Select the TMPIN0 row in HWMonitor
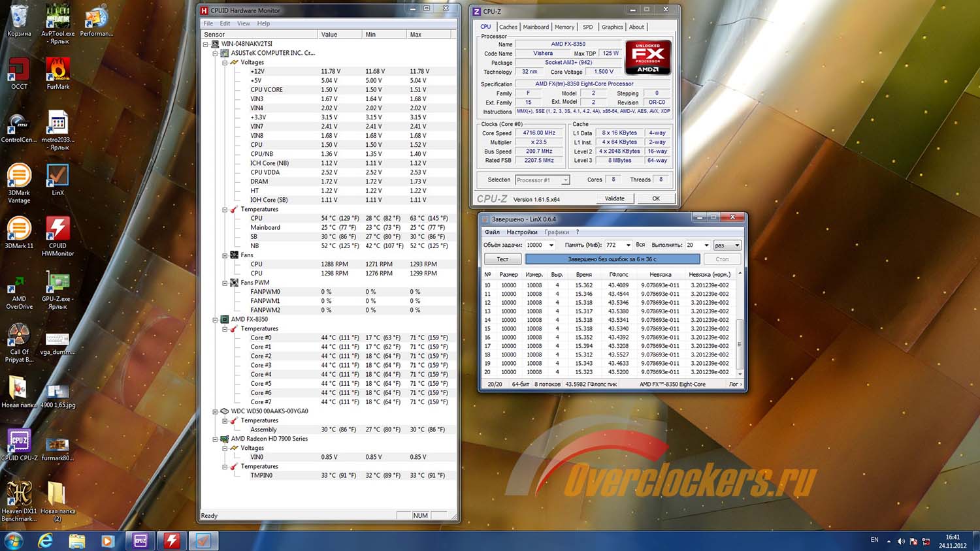Image resolution: width=980 pixels, height=551 pixels. point(328,475)
